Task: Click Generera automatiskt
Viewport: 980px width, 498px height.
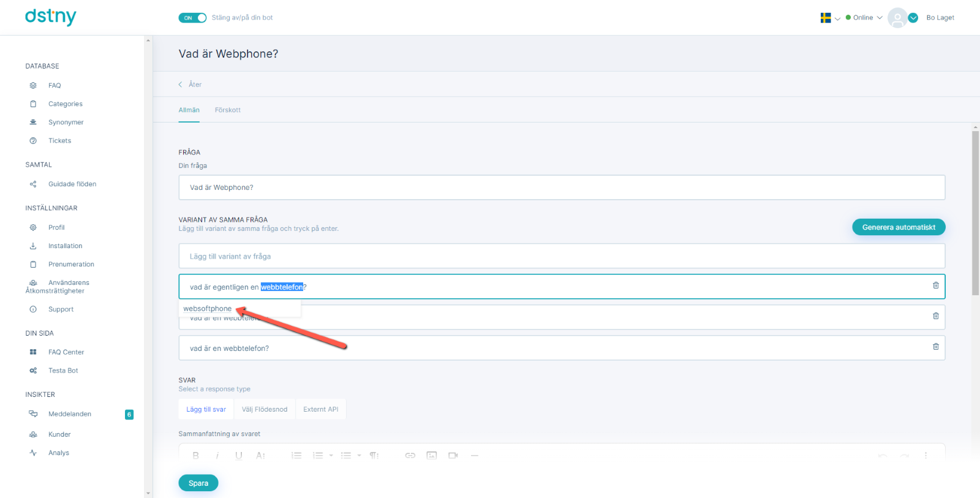Action: pyautogui.click(x=899, y=227)
